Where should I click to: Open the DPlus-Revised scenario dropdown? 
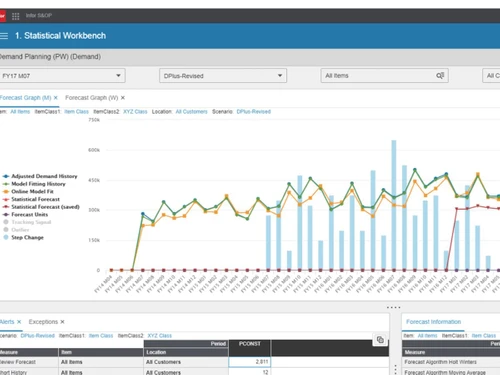click(223, 76)
